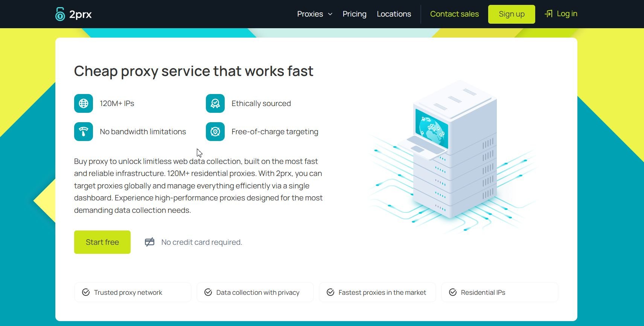Click the 'Data collection with privacy' label
Viewport: 644px width, 326px height.
(x=258, y=293)
